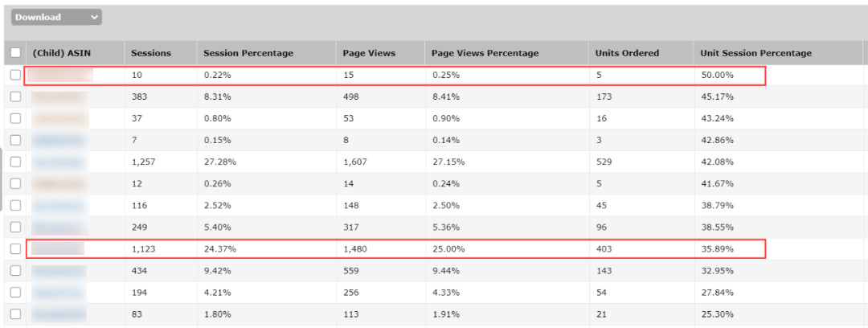Viewport: 868px width, 328px height.
Task: Sort table by Page Views header
Action: (x=369, y=53)
